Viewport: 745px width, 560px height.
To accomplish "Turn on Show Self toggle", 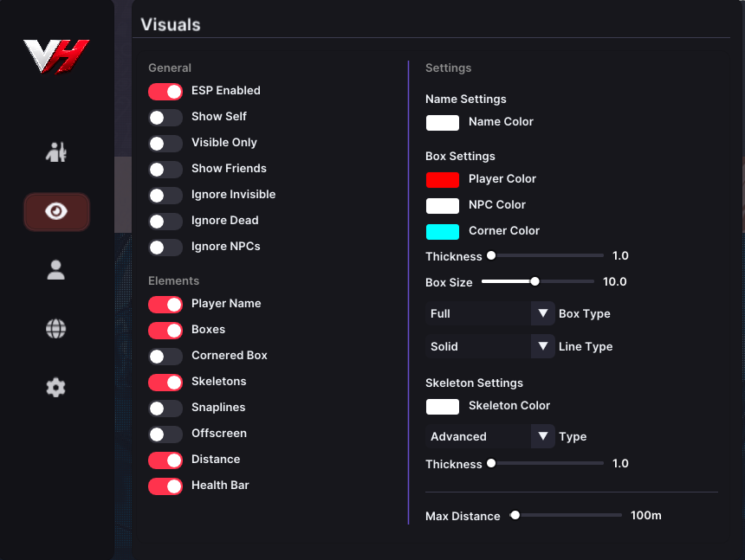I will 165,118.
